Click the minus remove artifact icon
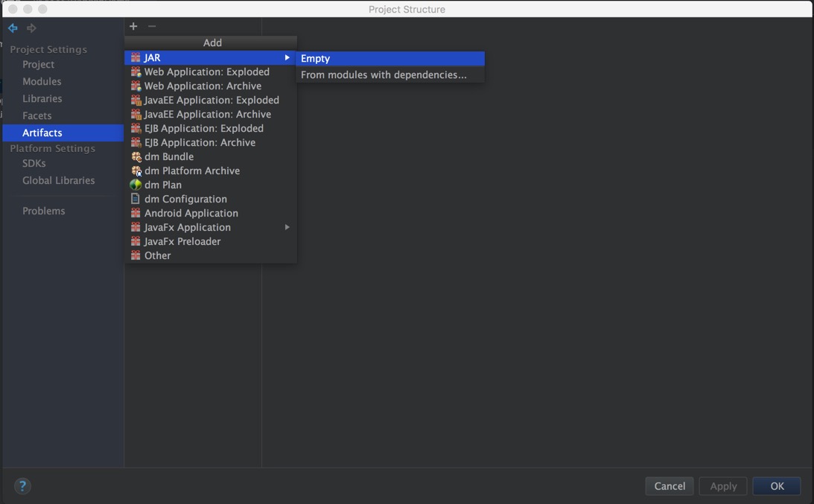The image size is (814, 504). (x=152, y=26)
